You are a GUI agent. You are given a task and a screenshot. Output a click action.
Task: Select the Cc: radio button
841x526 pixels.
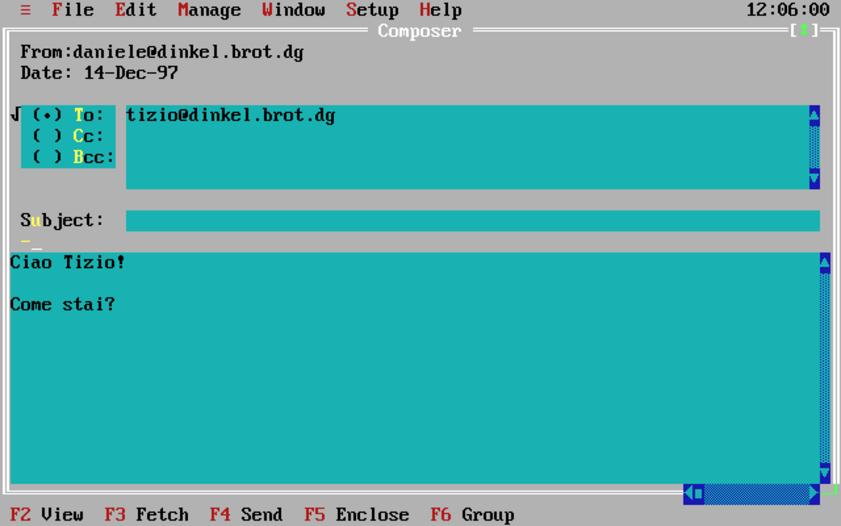[47, 136]
